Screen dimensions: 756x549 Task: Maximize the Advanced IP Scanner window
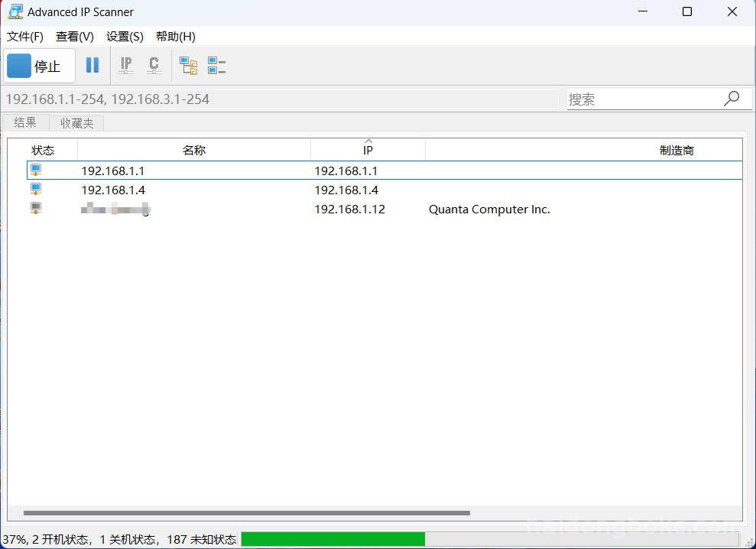coord(687,11)
